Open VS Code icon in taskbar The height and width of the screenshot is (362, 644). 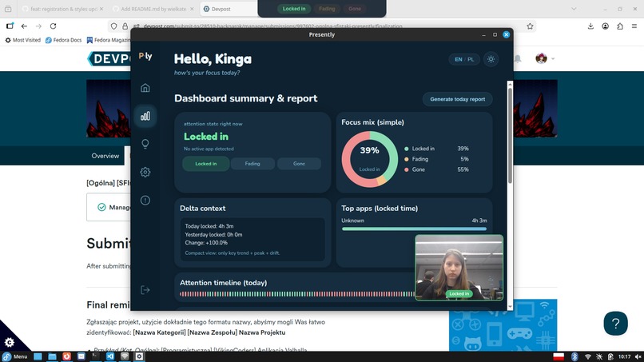(110, 356)
